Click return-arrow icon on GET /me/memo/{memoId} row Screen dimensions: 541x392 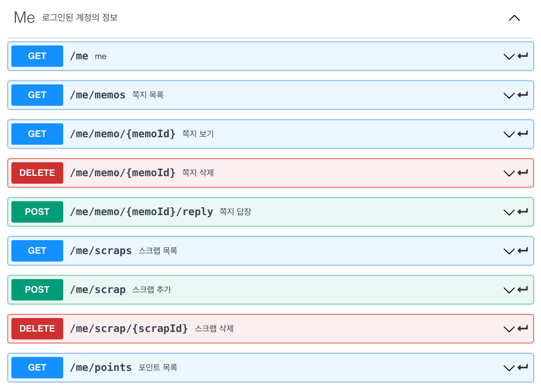click(522, 134)
